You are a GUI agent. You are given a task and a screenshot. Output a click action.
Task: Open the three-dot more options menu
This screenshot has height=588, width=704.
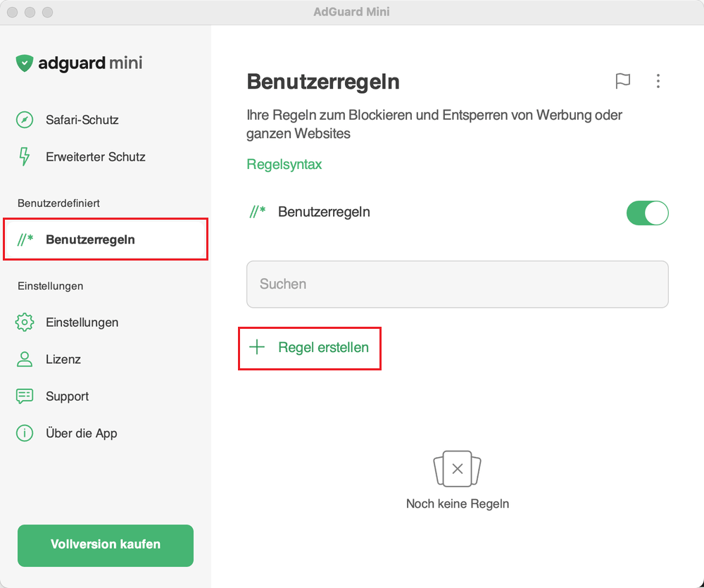pyautogui.click(x=658, y=81)
